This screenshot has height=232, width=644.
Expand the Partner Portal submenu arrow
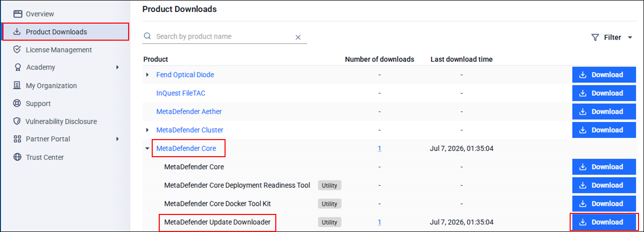point(117,139)
